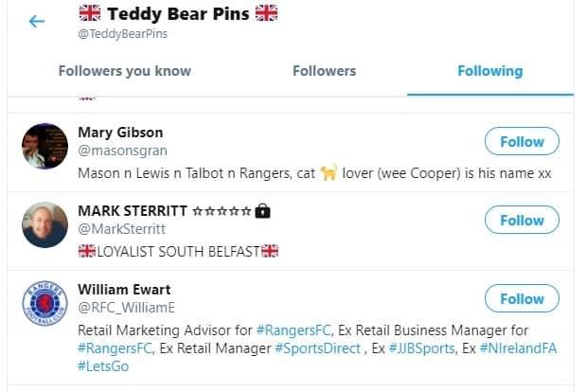Click the back arrow icon

pos(37,21)
